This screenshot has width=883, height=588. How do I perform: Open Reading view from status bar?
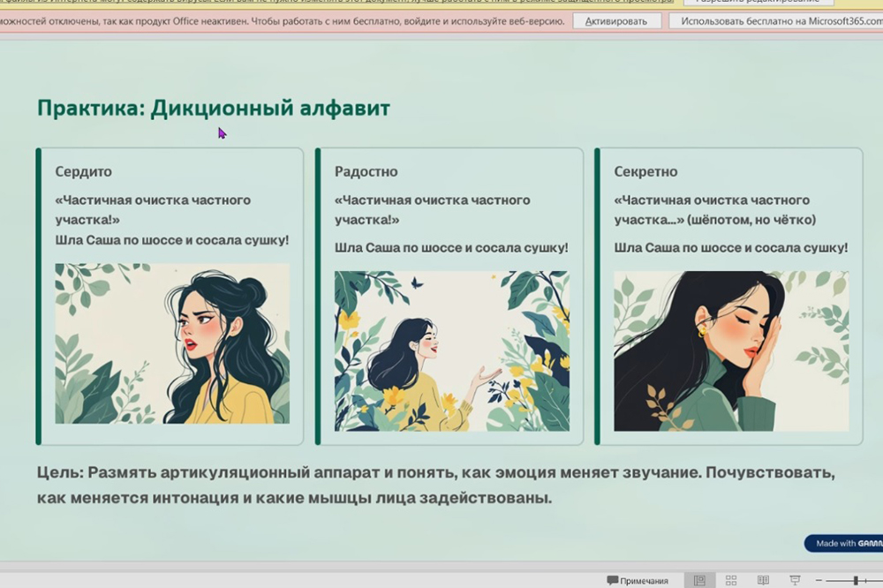click(x=763, y=580)
